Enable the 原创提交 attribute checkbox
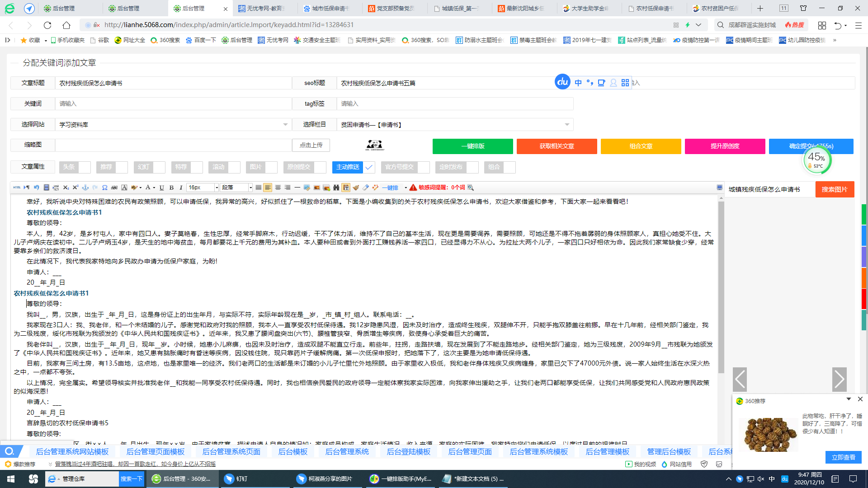This screenshot has width=868, height=488. [x=320, y=167]
